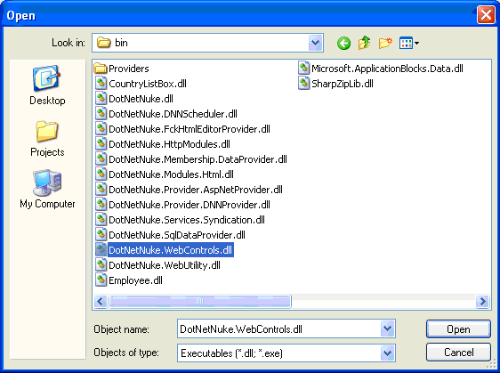
Task: Select the file name DotNetNuke.SqlDataProvider.dll
Action: (177, 235)
